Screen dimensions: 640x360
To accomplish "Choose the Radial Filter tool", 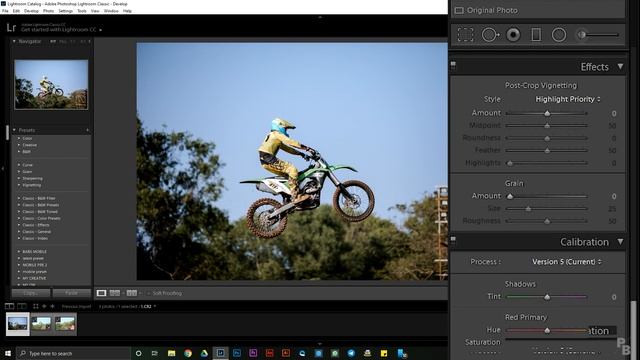I will coord(559,35).
